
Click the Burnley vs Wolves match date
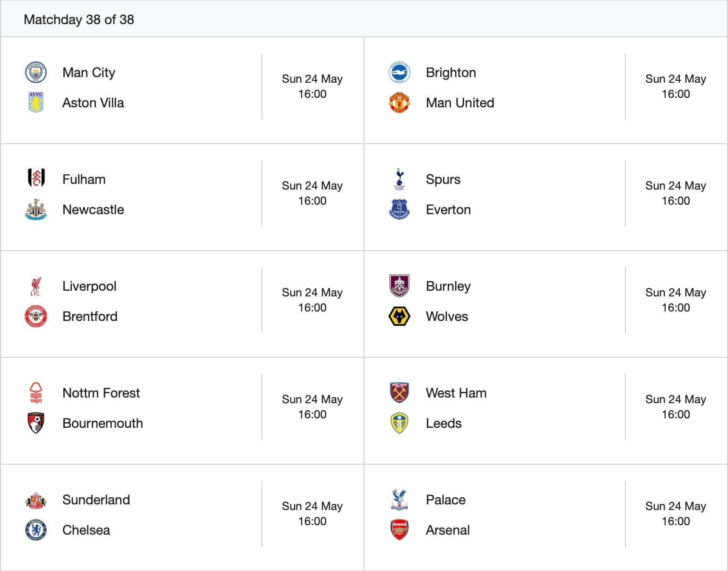[x=676, y=293]
